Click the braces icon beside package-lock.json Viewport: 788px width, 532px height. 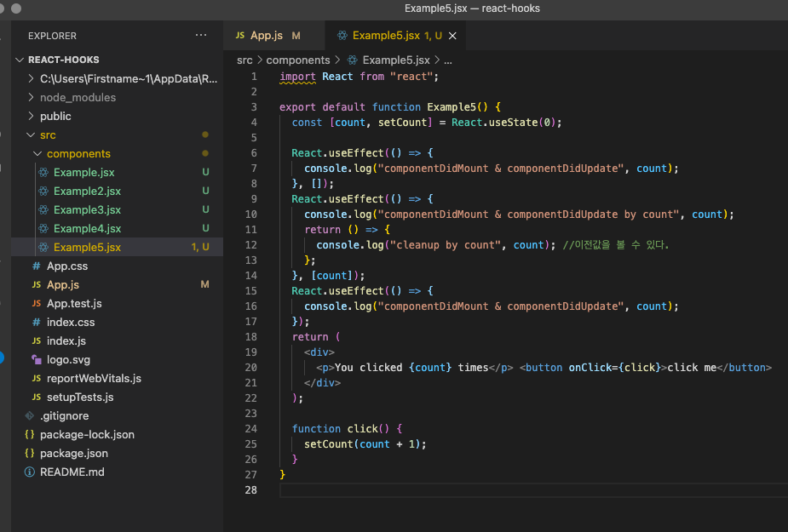click(x=30, y=435)
